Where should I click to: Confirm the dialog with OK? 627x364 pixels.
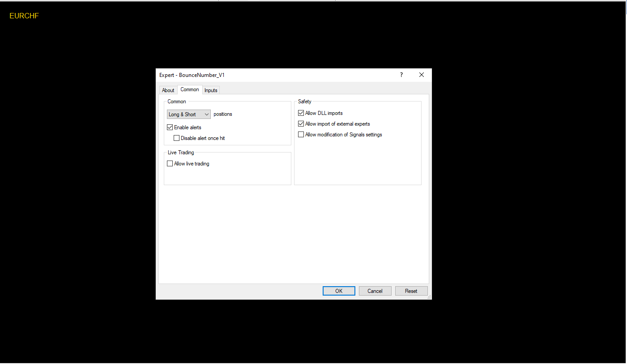(x=339, y=291)
